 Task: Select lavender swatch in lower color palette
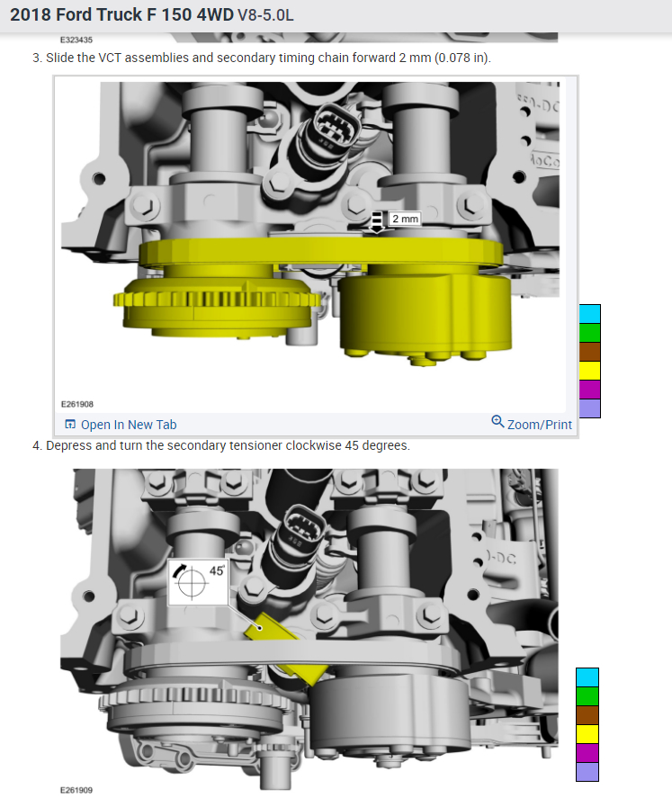pos(587,772)
